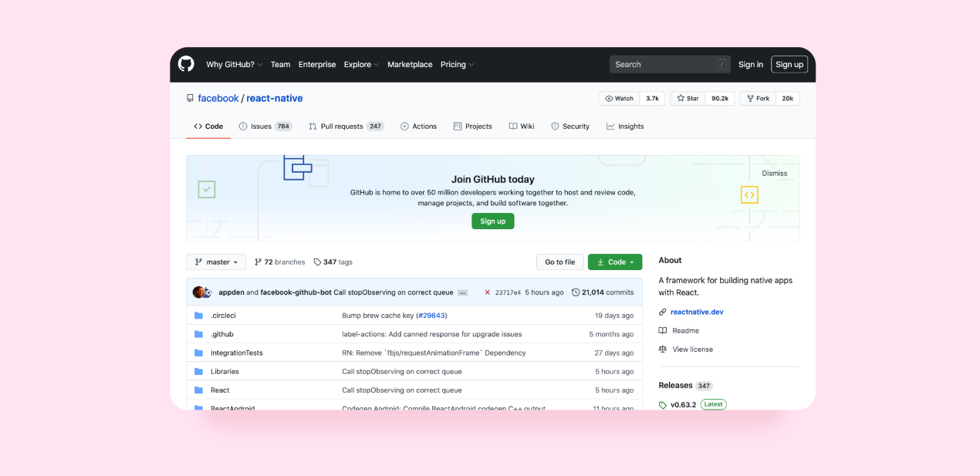Switch to the Issues tab

(265, 127)
